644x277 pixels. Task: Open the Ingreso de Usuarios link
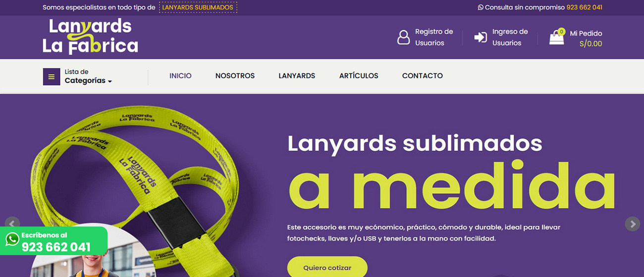(x=510, y=37)
